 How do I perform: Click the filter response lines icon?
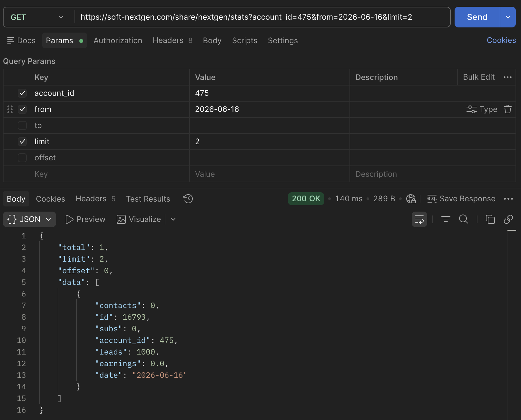point(446,219)
